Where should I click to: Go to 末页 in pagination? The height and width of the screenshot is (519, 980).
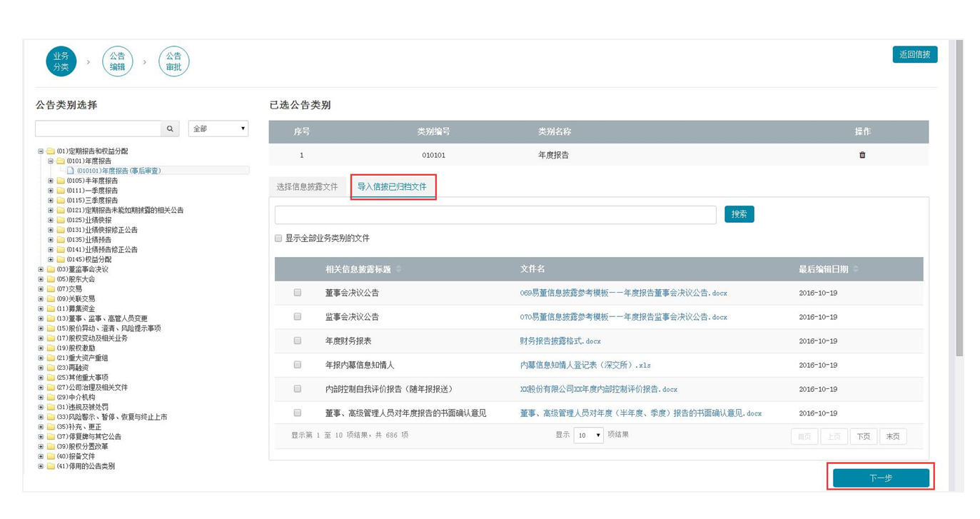click(x=893, y=436)
